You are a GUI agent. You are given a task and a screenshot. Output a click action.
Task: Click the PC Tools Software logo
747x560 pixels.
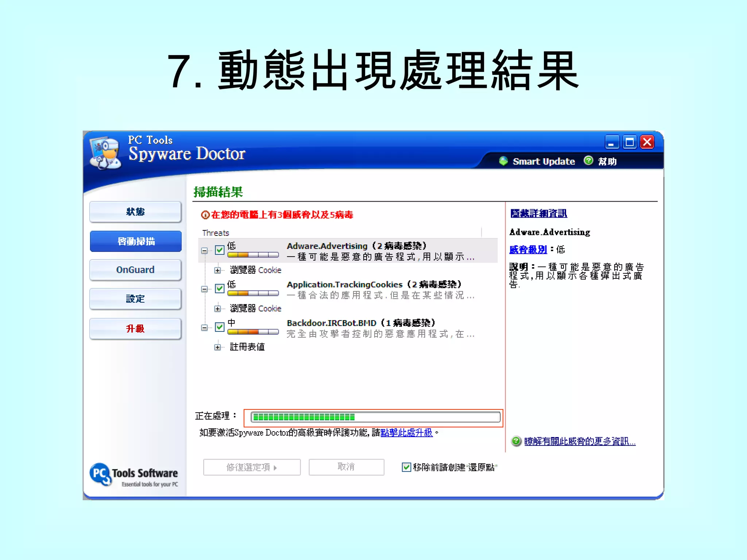pos(133,475)
